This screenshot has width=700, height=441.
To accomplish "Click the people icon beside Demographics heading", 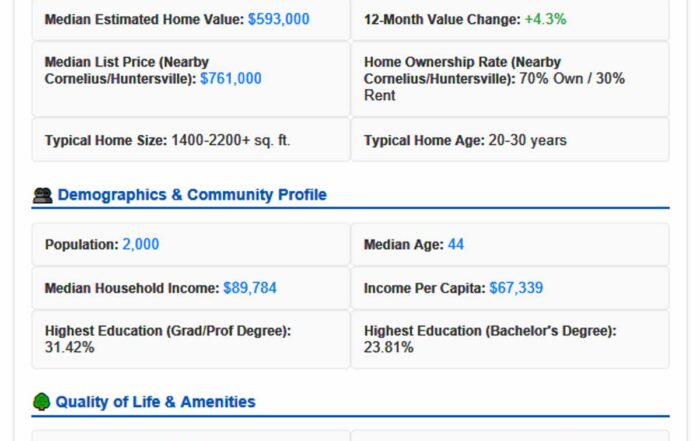I will [x=42, y=196].
